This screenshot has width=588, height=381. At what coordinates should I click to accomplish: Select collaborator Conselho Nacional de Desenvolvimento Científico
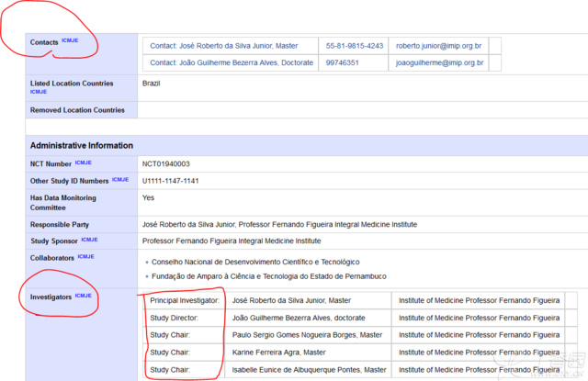coord(255,262)
